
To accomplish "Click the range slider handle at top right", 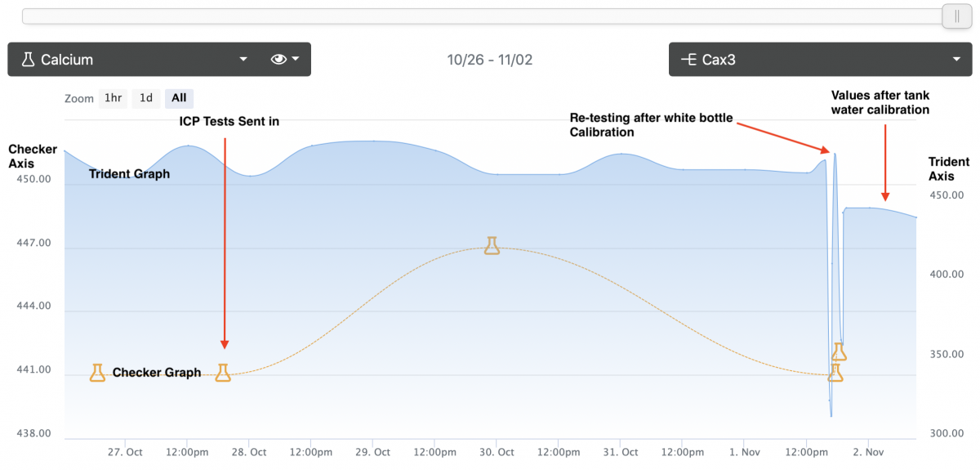I will pos(955,16).
